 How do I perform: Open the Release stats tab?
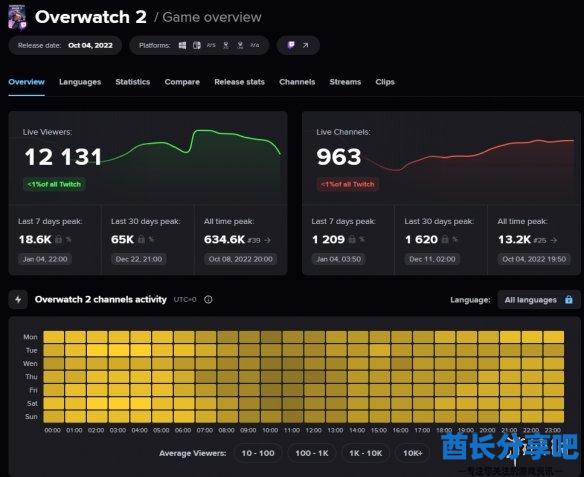tap(239, 82)
